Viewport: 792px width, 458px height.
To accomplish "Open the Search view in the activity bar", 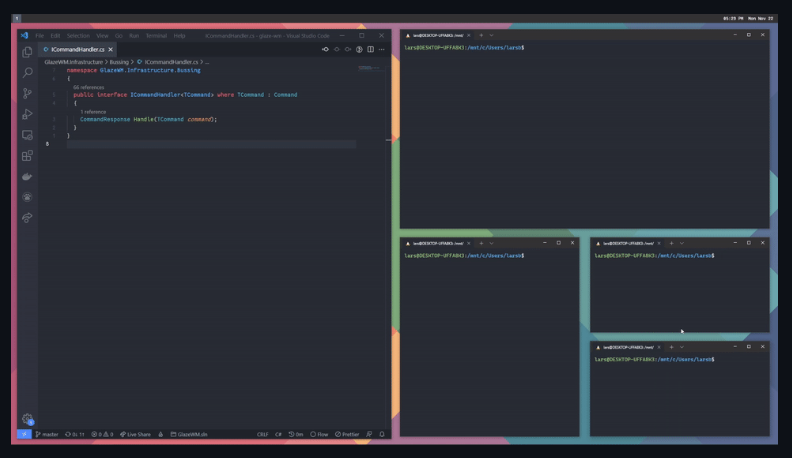I will click(27, 73).
